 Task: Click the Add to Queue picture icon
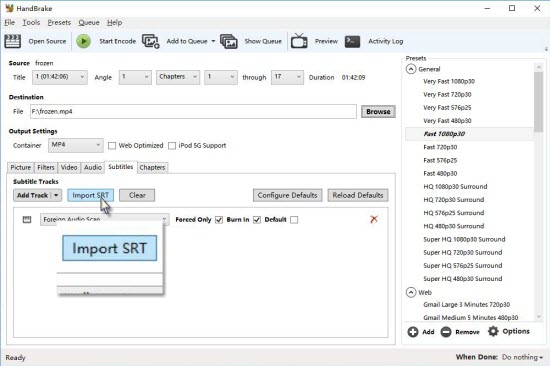click(x=151, y=41)
